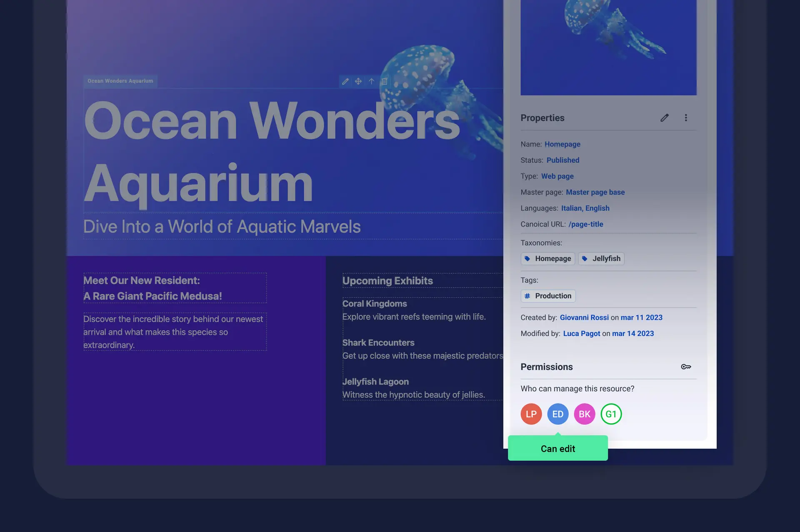
Task: Click the Ocean Wonders Aquarium block label
Action: point(120,81)
